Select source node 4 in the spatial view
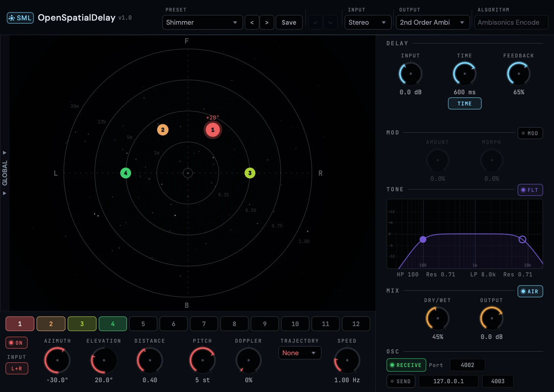The width and height of the screenshot is (554, 392). pyautogui.click(x=126, y=173)
